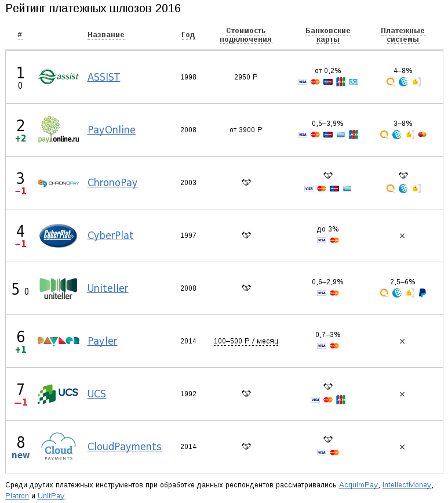This screenshot has width=448, height=503.
Task: Open the ASSIST link
Action: tap(104, 77)
